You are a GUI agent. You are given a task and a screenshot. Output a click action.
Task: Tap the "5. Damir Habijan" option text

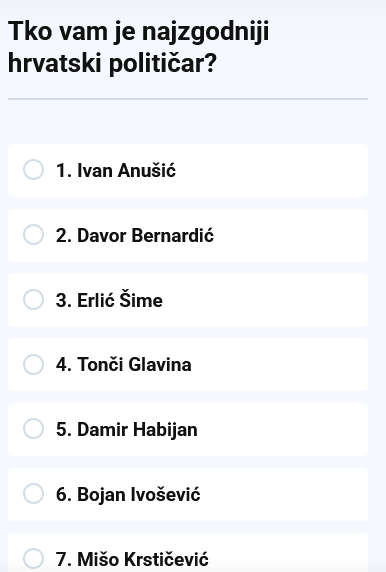(x=127, y=429)
